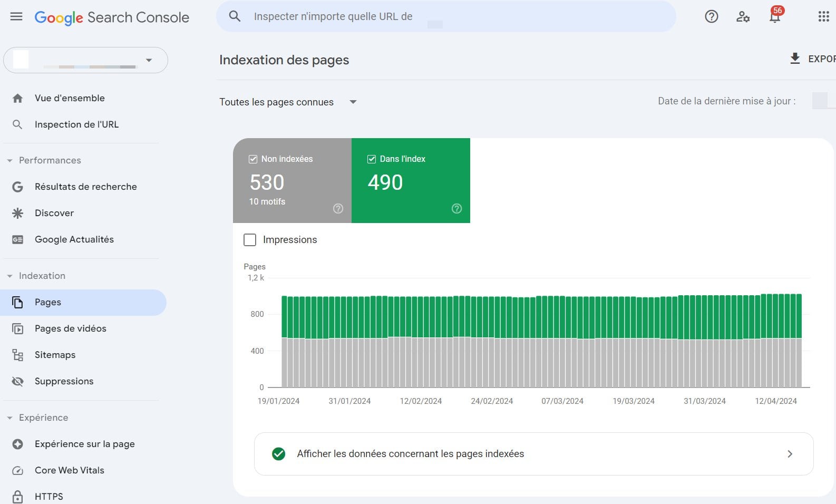Image resolution: width=836 pixels, height=504 pixels.
Task: Open the Google apps grid
Action: [x=824, y=17]
